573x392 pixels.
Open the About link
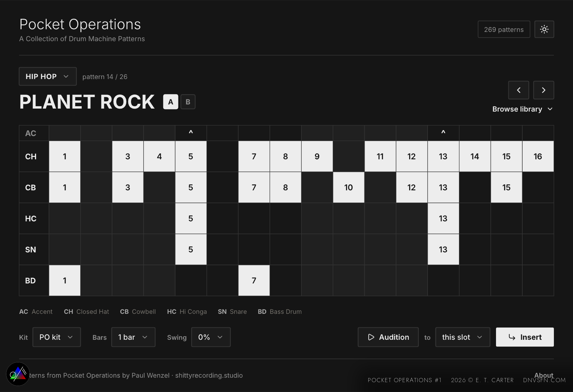544,375
